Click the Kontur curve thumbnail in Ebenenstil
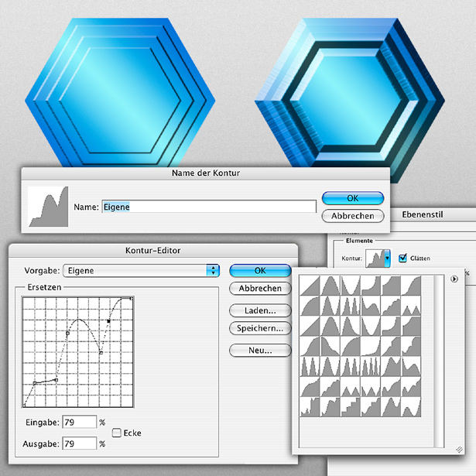 click(x=375, y=259)
